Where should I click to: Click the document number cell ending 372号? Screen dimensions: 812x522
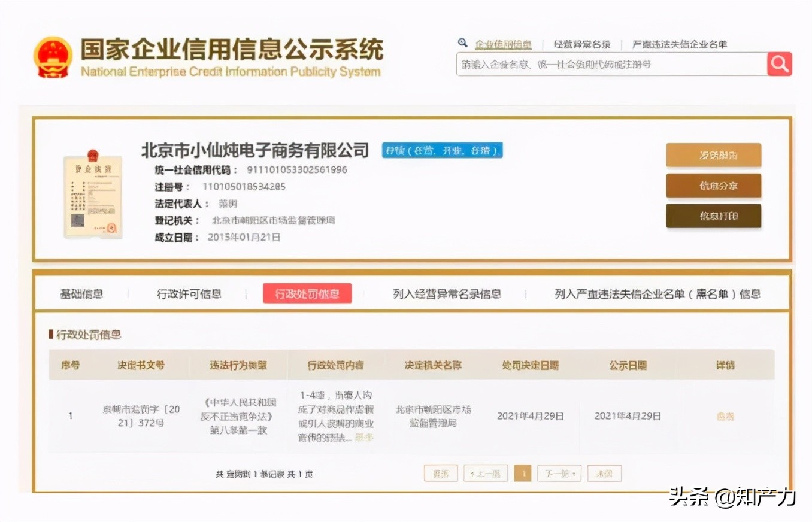point(141,416)
